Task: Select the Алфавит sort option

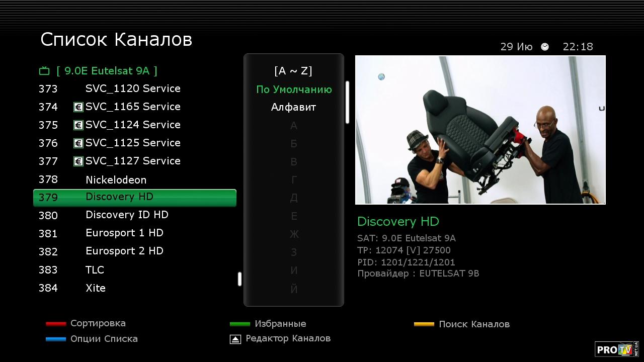Action: pos(294,107)
